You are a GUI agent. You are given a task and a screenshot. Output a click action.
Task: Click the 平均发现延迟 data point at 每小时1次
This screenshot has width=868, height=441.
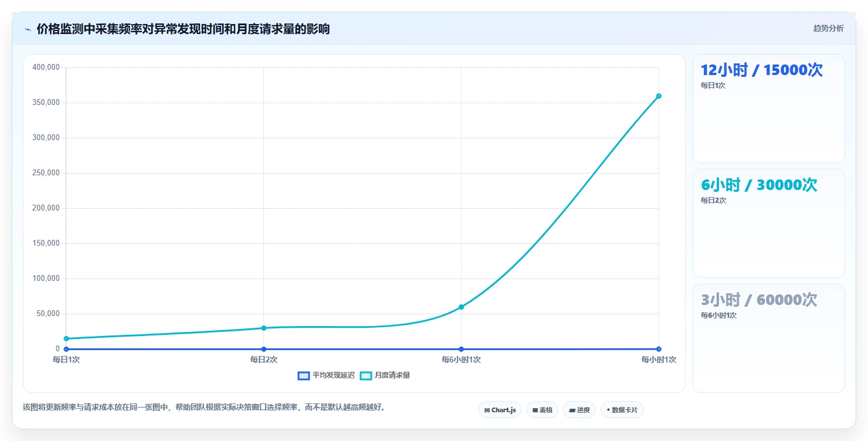click(x=659, y=349)
